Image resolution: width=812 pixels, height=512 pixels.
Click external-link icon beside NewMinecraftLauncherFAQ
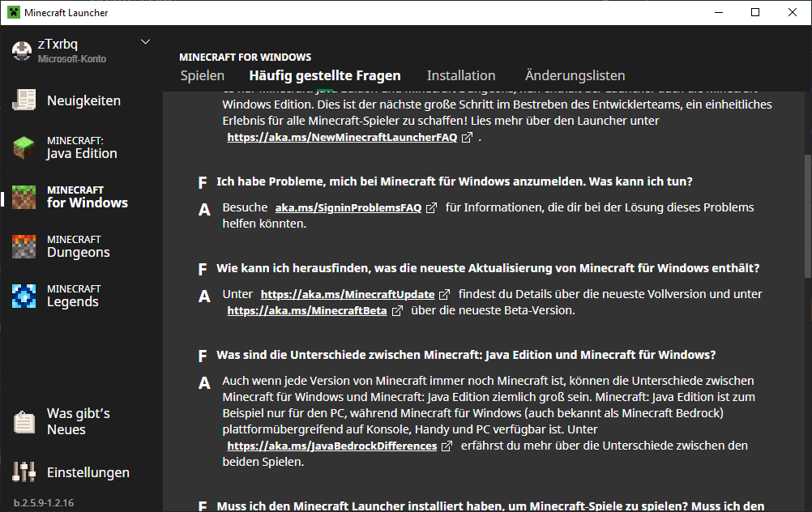(467, 137)
